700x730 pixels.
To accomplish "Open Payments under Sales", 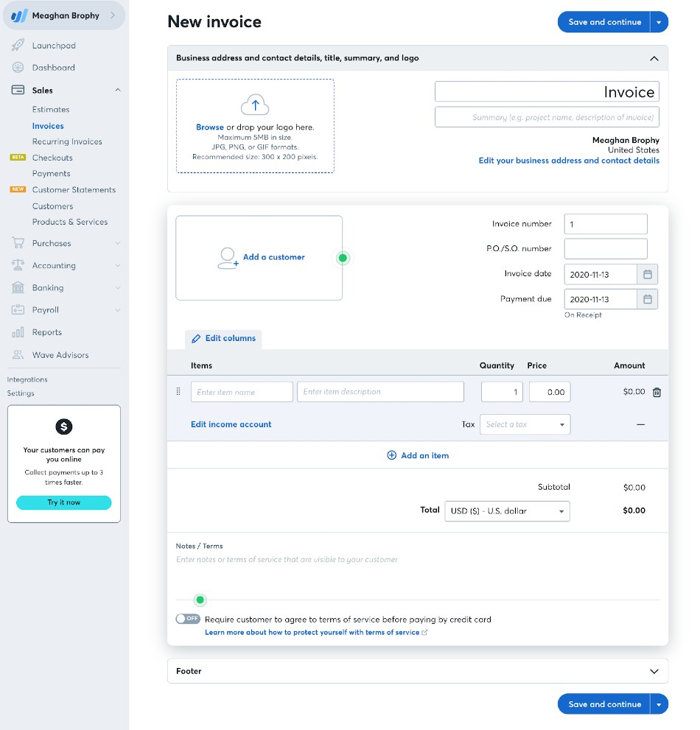I will pos(52,173).
